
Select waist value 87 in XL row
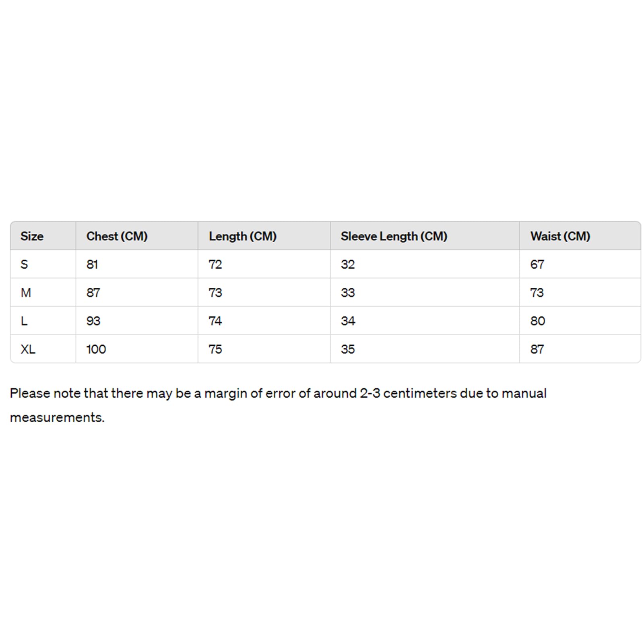point(537,349)
